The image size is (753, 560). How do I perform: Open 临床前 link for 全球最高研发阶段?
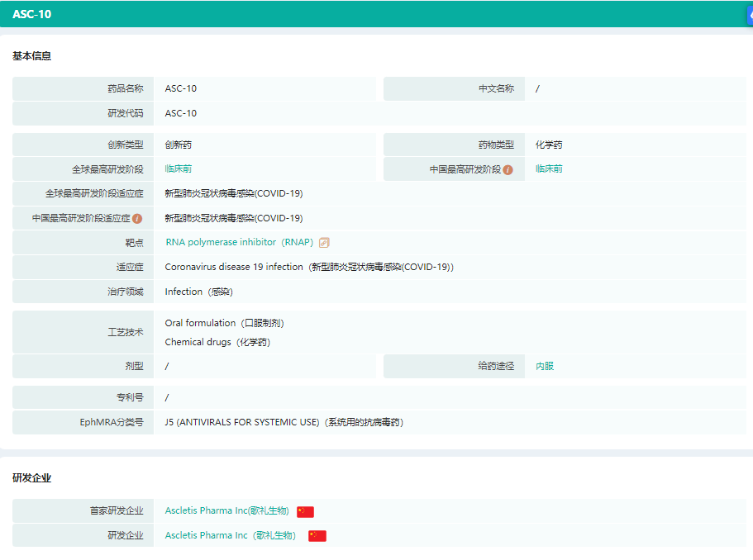(179, 169)
